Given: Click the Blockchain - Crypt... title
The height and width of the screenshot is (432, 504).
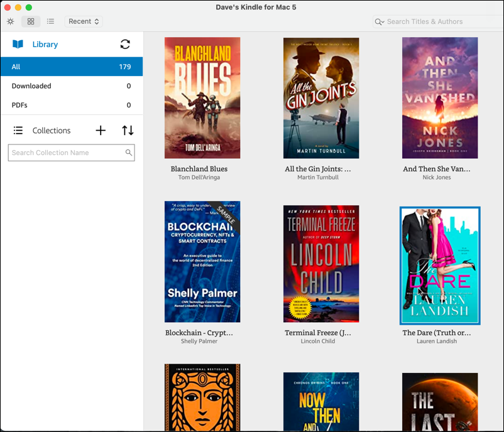Looking at the screenshot, I should (199, 333).
